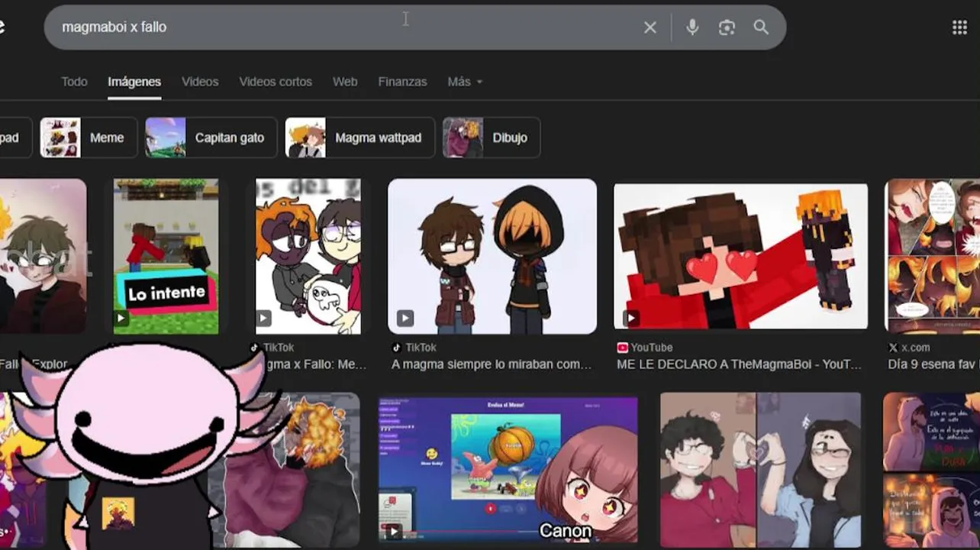The width and height of the screenshot is (980, 550).
Task: Expand the Más dropdown menu
Action: click(x=465, y=82)
